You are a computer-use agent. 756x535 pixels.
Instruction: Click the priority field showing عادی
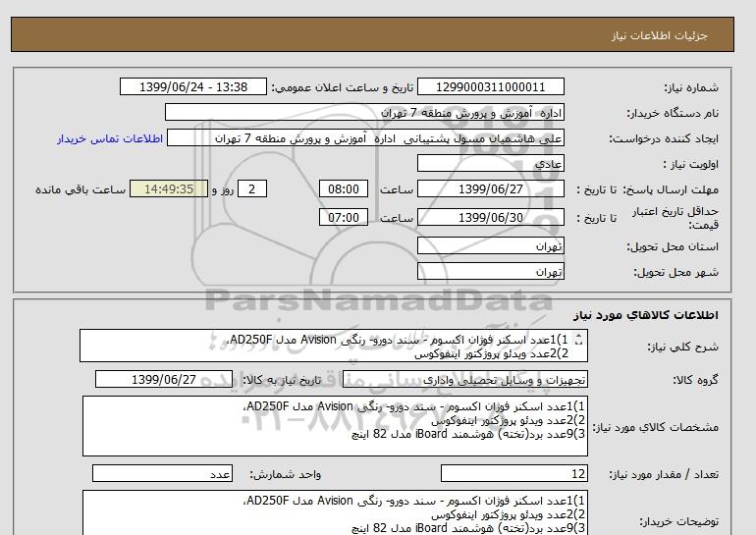(490, 163)
